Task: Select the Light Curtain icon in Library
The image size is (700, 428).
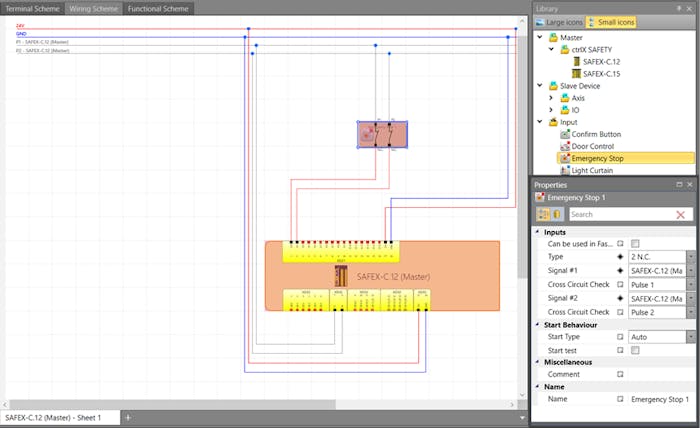Action: click(x=565, y=170)
